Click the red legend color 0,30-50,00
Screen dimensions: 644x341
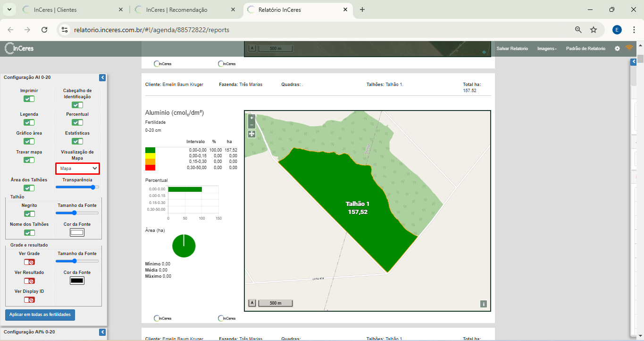point(150,167)
